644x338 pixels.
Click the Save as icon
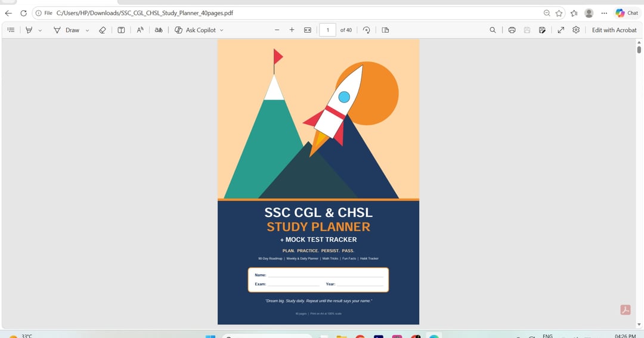(542, 30)
